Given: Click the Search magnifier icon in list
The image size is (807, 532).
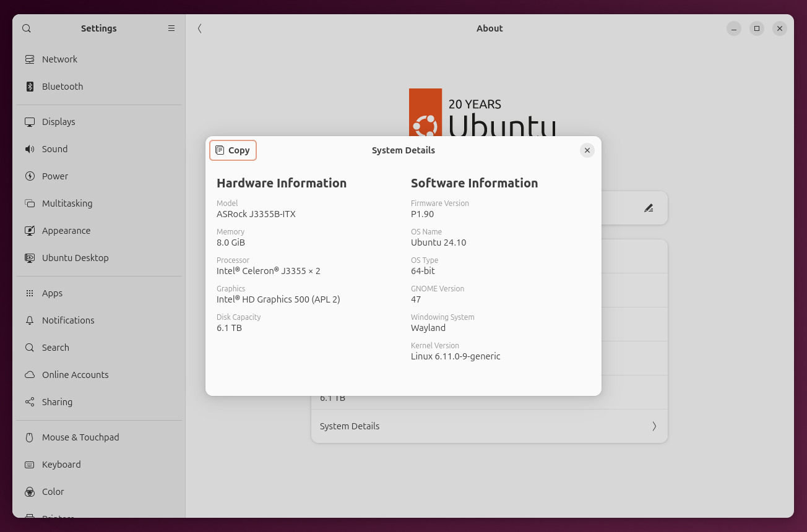Looking at the screenshot, I should point(30,348).
